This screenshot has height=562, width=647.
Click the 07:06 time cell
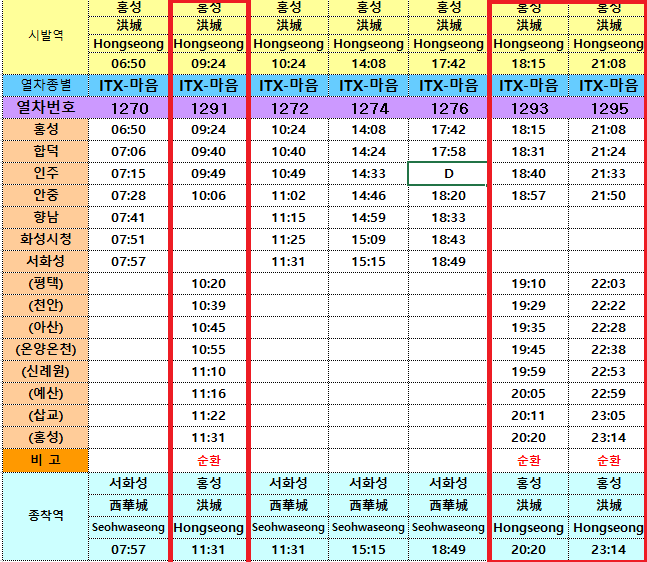[x=129, y=151]
